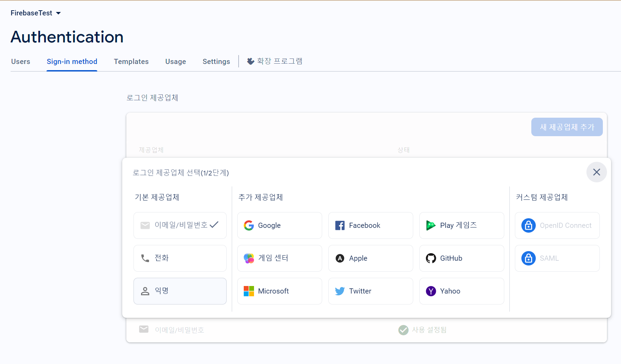Close the provider selection dialog
Screen dimensions: 621x364
click(x=597, y=172)
